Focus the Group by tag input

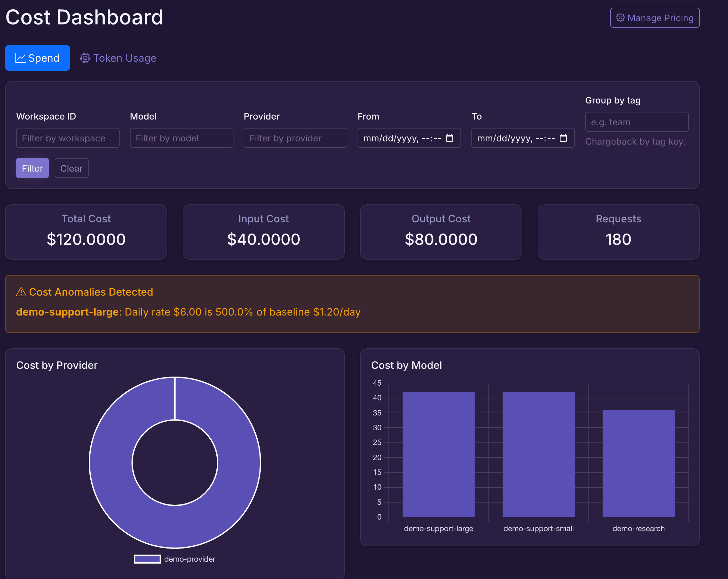(637, 122)
